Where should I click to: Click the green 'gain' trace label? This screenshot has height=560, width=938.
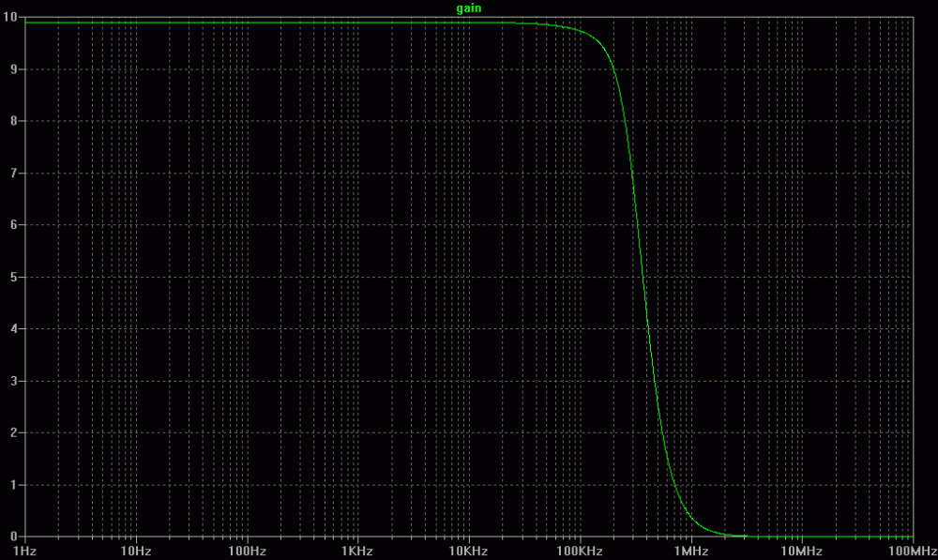468,8
